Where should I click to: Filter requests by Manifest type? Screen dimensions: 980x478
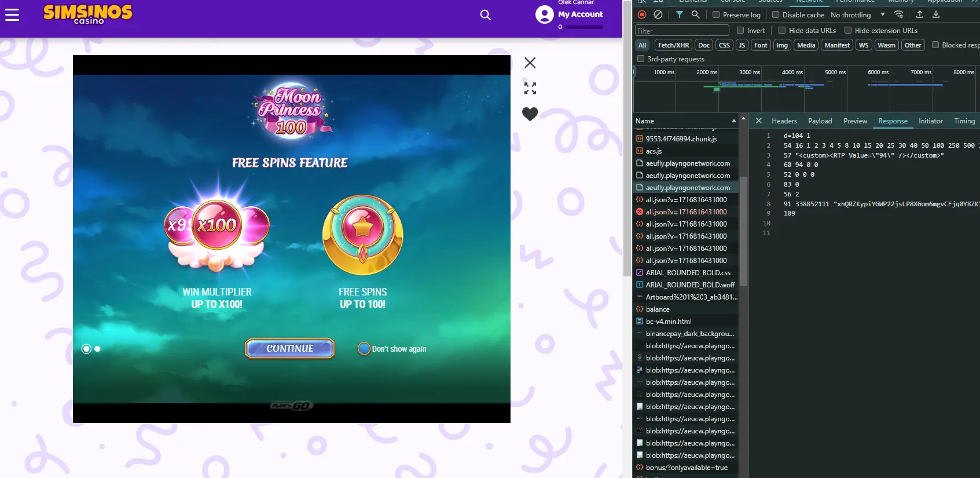pyautogui.click(x=837, y=45)
